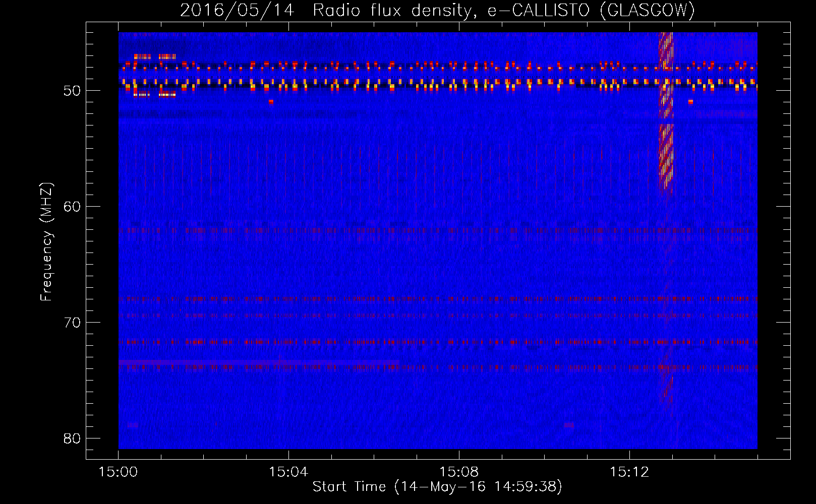Image resolution: width=816 pixels, height=504 pixels.
Task: Click the 'Start Time (14-May-16 14:59:38)' axis label
Action: pos(437,486)
